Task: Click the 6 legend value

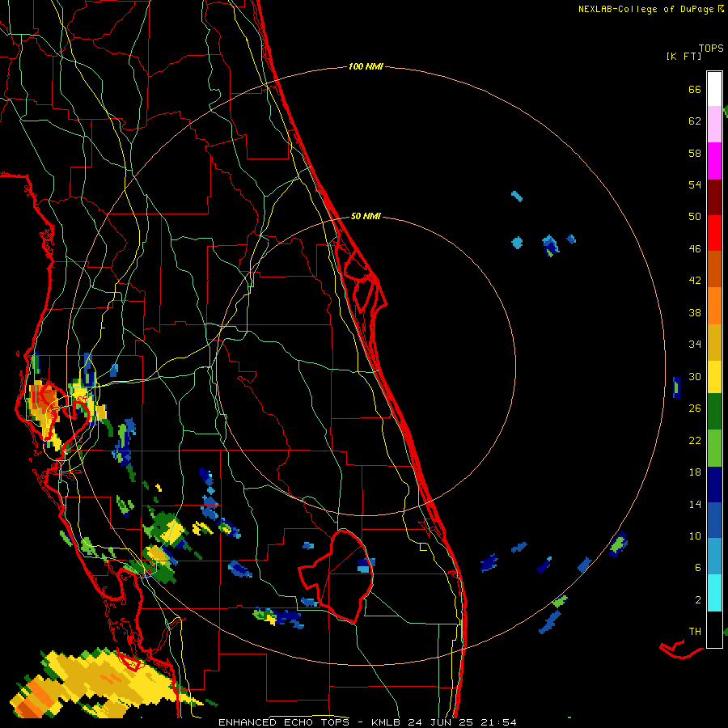Action: tap(698, 568)
